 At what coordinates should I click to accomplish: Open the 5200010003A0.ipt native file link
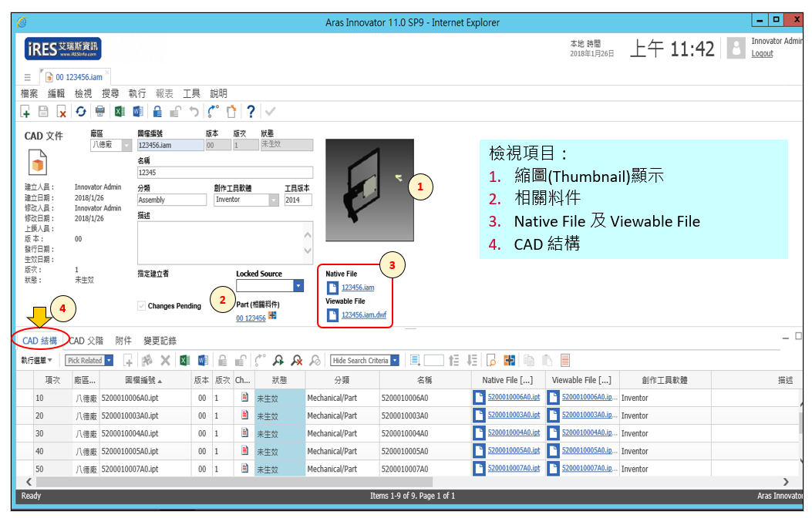(514, 415)
